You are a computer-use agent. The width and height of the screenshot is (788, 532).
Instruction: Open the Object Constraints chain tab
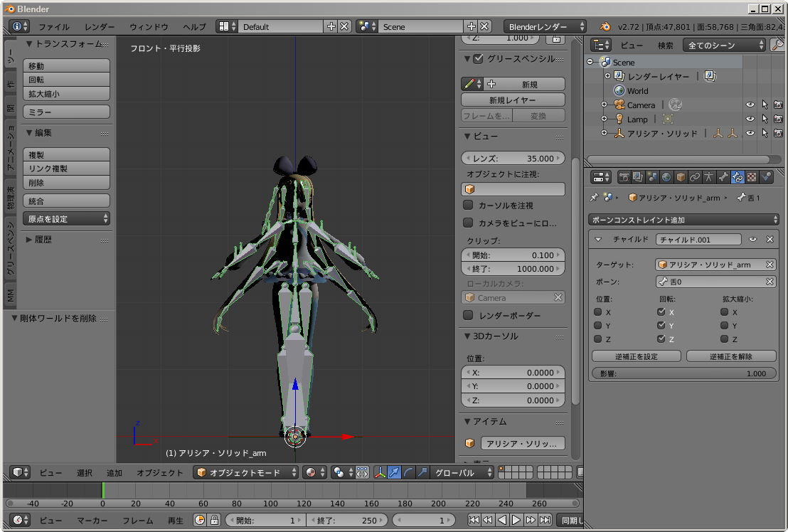point(695,177)
